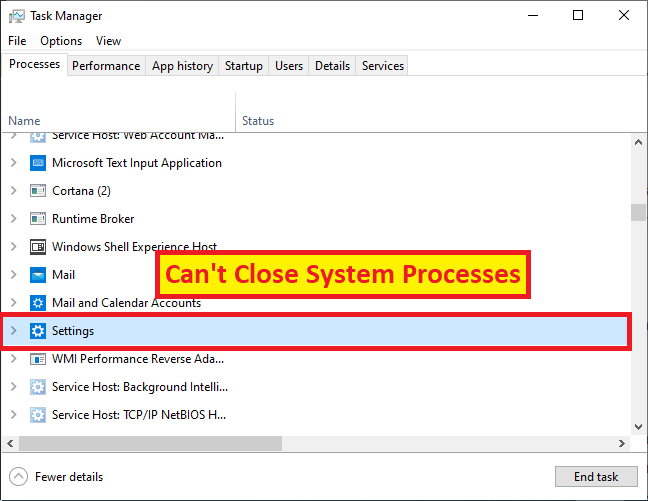Expand the Settings process row
The image size is (648, 501).
coord(14,331)
